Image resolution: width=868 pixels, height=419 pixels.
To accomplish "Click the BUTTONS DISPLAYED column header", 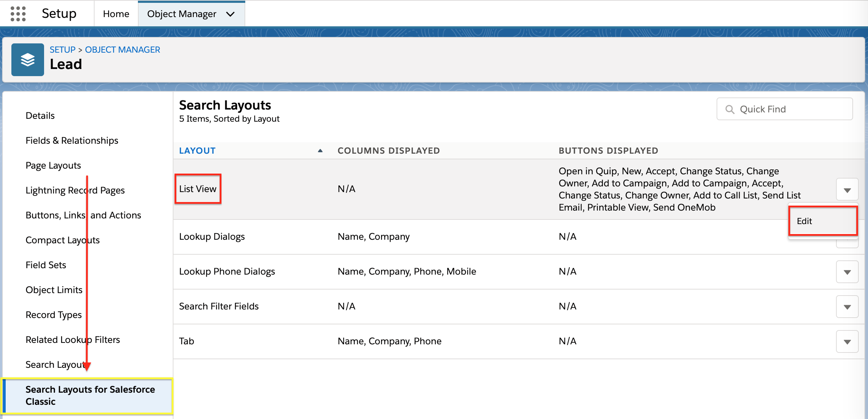I will click(608, 151).
